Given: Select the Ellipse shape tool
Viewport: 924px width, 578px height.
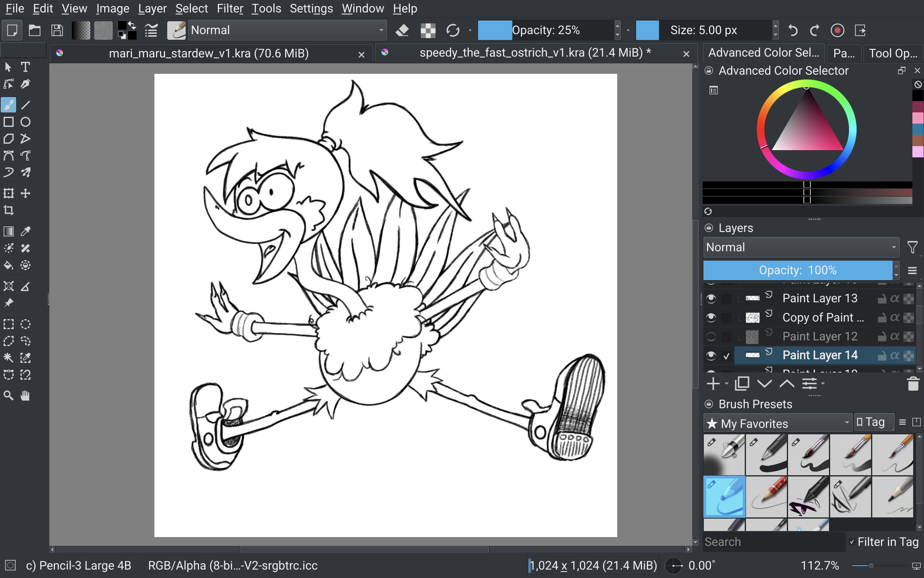Looking at the screenshot, I should point(25,122).
